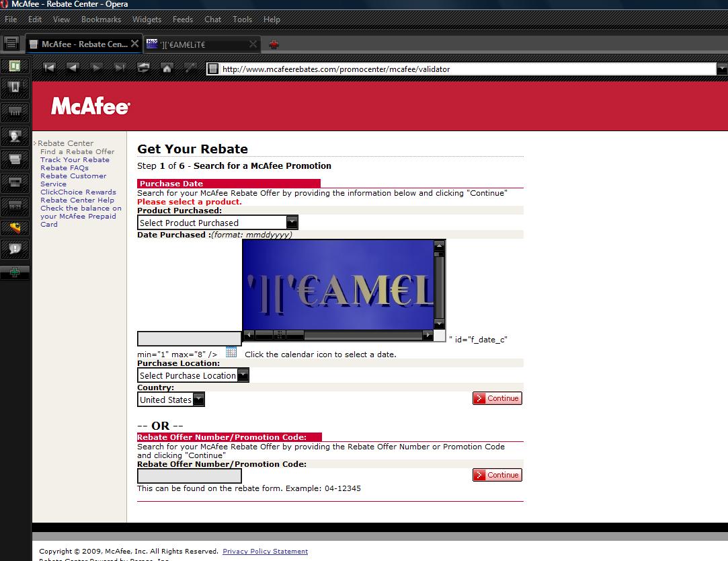Open Check the balance on Prepaid Card link
The height and width of the screenshot is (561, 728).
[x=81, y=216]
